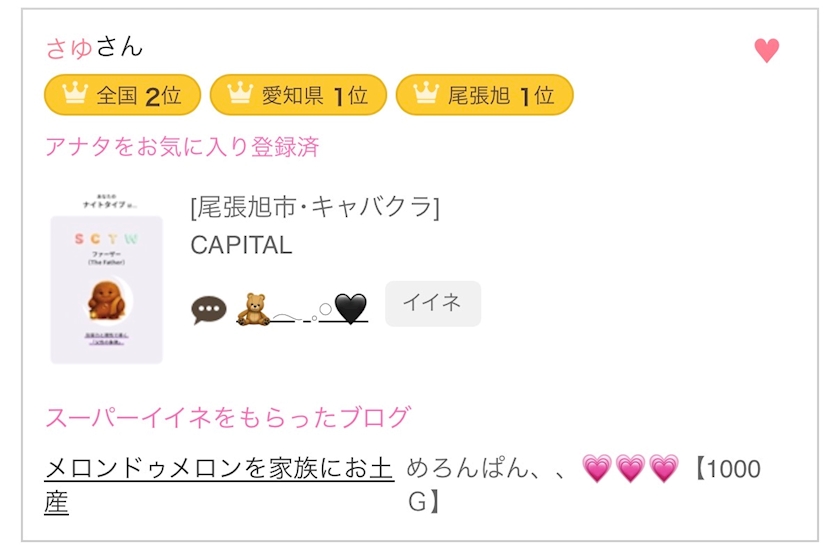This screenshot has width=840, height=554.
Task: Click the crown icon in 愛知県 badge
Action: coord(240,95)
